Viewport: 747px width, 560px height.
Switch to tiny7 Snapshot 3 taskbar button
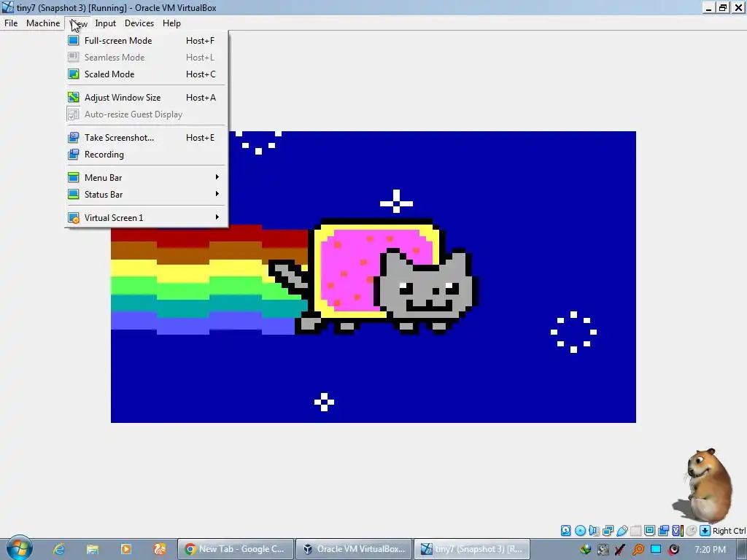tap(472, 549)
